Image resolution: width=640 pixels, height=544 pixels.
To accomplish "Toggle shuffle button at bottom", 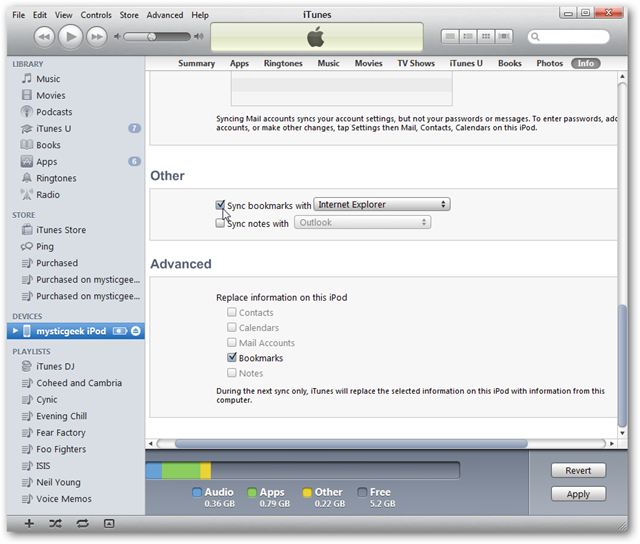I will [56, 524].
